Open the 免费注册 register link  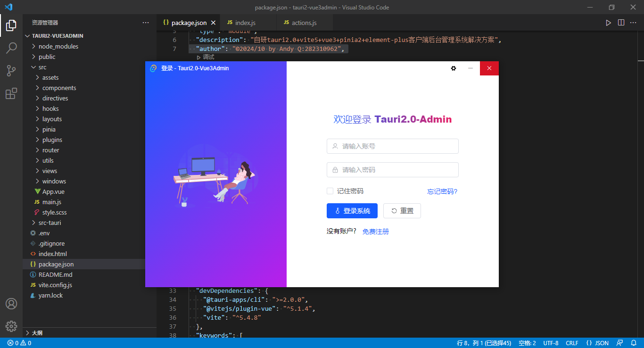coord(376,232)
